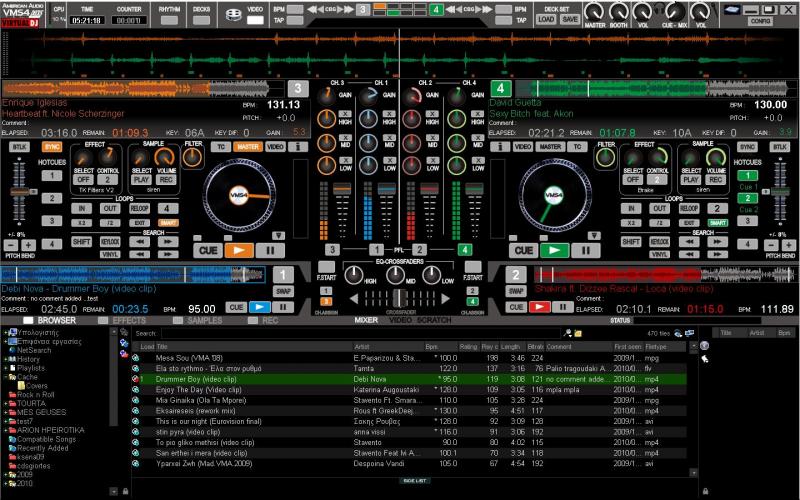Click the channel 3 volume fader
Viewport: 800px width, 500px height.
point(342,190)
